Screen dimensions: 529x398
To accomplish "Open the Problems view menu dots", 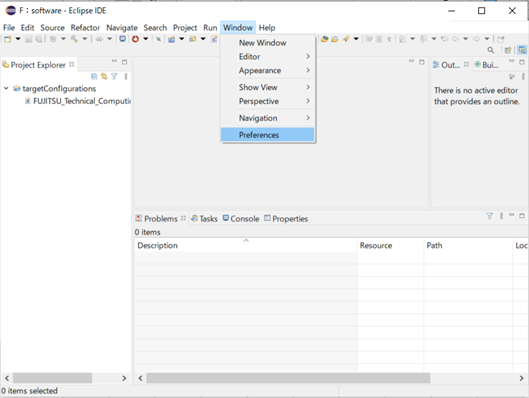I will pyautogui.click(x=501, y=216).
